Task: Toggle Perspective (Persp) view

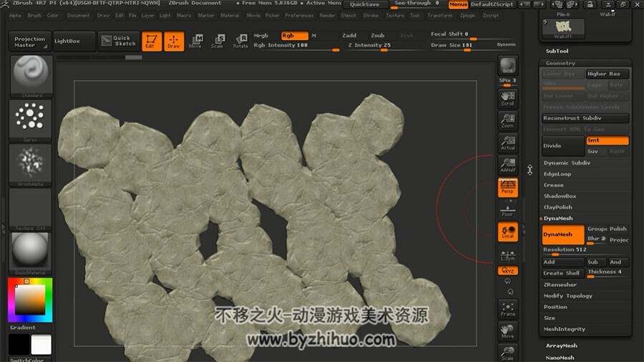Action: [x=507, y=187]
